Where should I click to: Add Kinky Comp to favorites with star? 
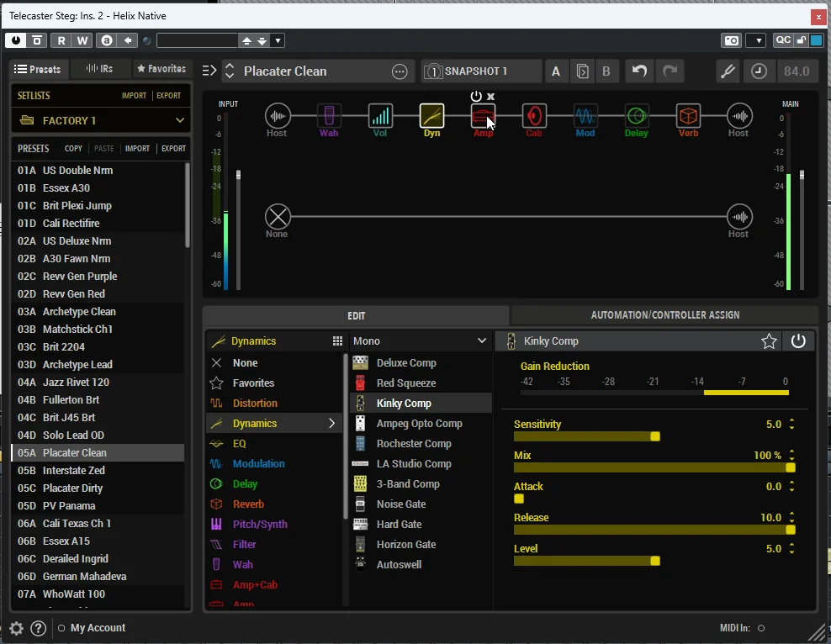769,341
